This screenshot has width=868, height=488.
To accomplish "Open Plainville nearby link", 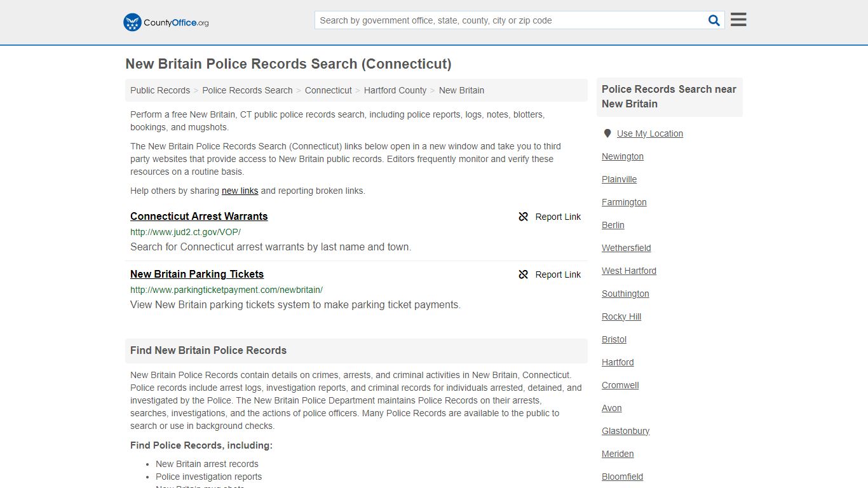I will coord(619,179).
